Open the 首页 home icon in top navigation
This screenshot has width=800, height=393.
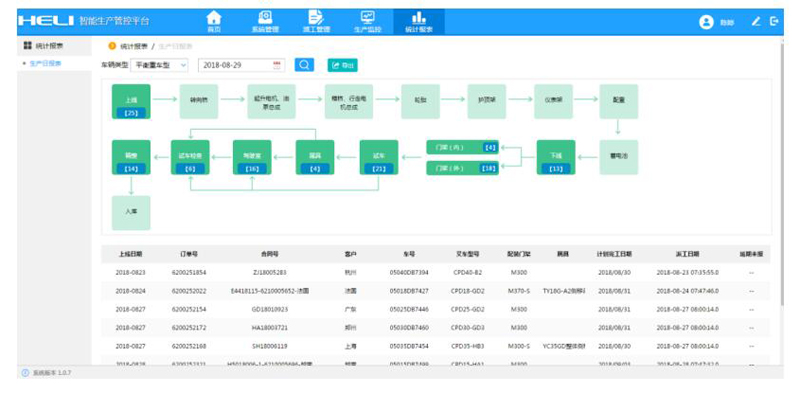(214, 21)
